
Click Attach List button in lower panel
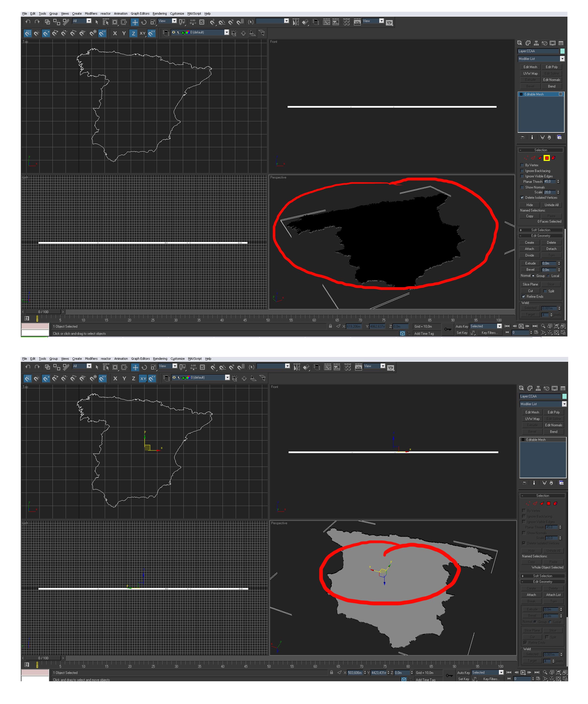click(x=553, y=595)
